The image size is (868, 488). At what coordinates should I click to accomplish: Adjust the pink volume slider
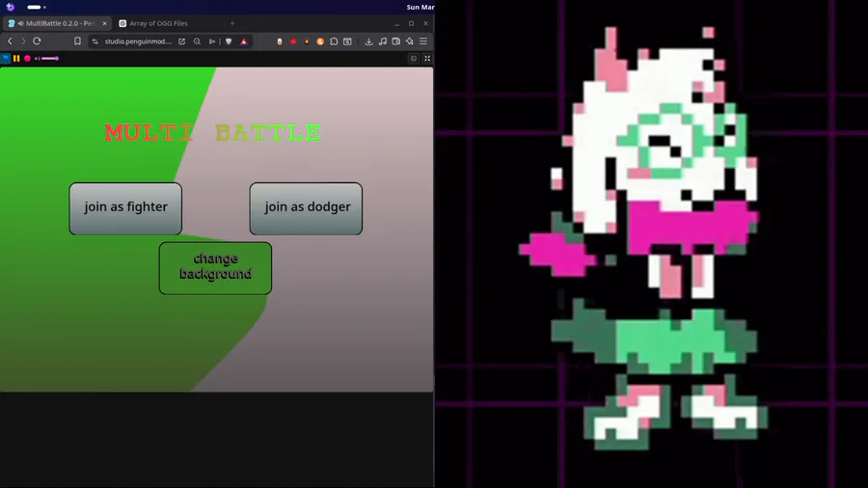click(x=50, y=58)
